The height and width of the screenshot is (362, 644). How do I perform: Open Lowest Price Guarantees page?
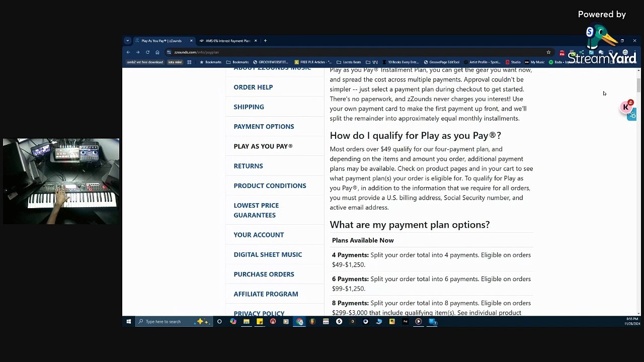256,210
